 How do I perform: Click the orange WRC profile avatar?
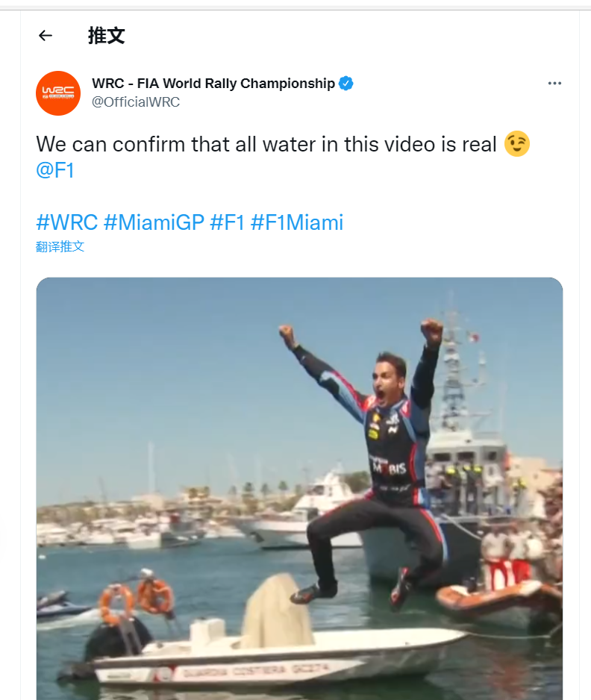point(58,93)
